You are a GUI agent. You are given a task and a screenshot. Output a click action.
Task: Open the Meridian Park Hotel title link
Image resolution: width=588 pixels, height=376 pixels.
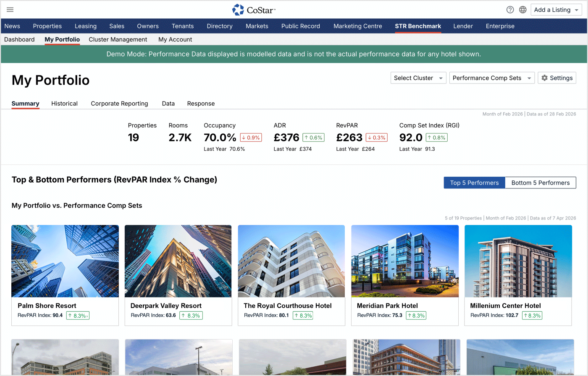[x=387, y=306]
